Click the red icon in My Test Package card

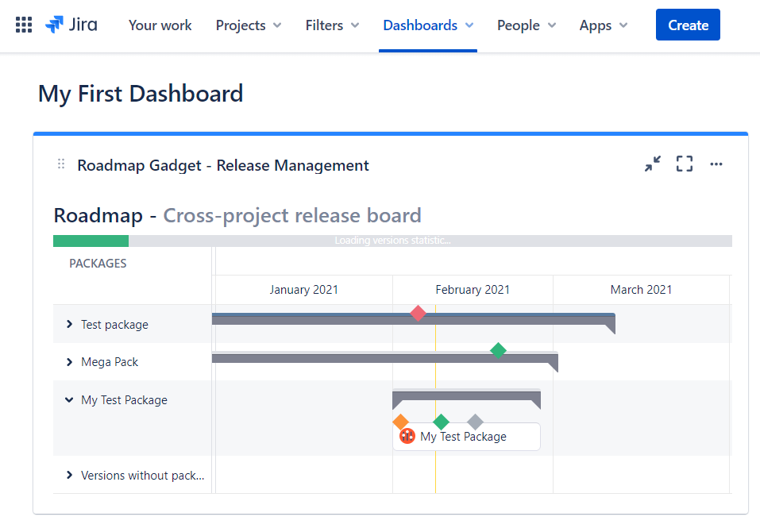point(407,437)
